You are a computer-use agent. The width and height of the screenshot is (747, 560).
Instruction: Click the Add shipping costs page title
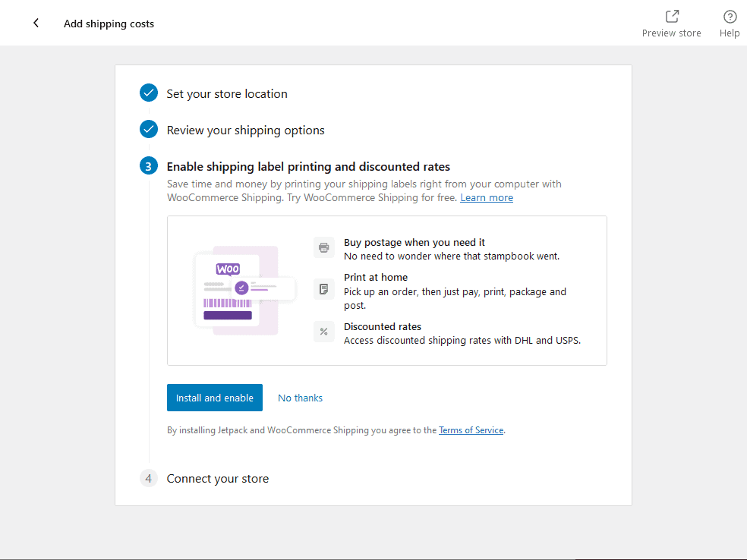point(109,24)
